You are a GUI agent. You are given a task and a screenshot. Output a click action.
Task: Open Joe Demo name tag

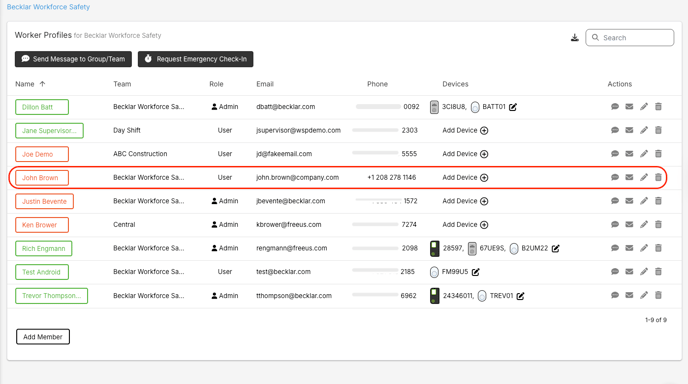click(42, 154)
